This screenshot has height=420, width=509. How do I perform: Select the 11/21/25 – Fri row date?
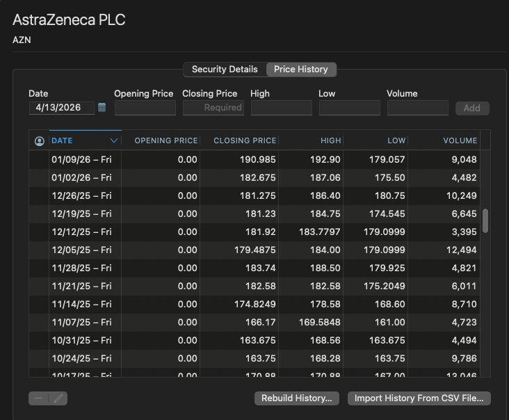coord(81,286)
